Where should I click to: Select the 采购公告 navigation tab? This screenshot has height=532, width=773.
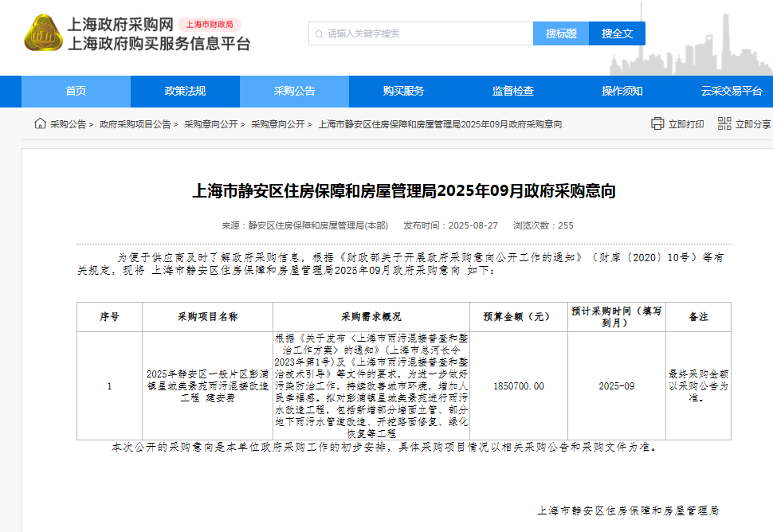294,91
